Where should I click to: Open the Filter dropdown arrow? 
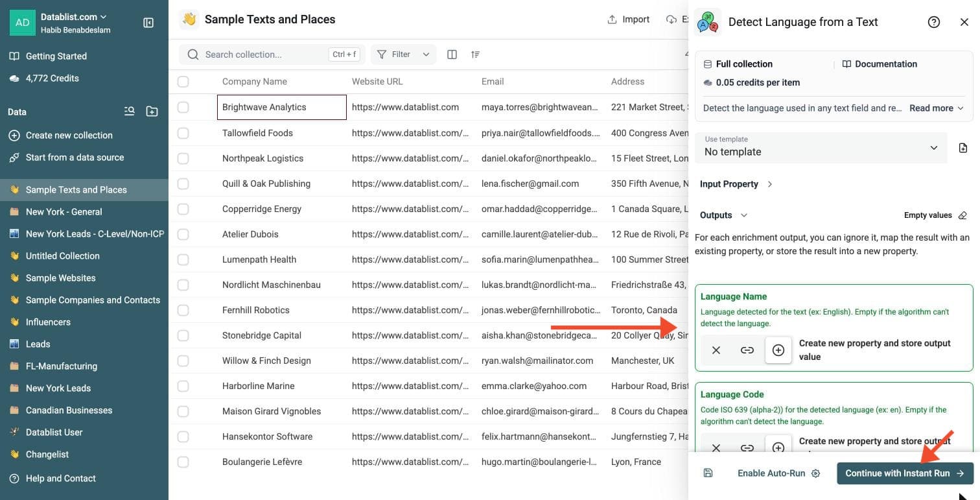coord(426,54)
